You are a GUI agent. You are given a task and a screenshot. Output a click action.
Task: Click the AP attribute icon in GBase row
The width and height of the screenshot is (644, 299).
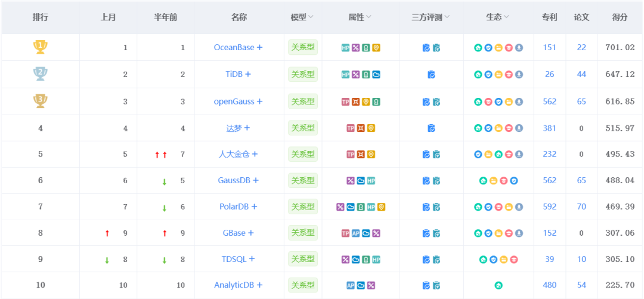[355, 233]
